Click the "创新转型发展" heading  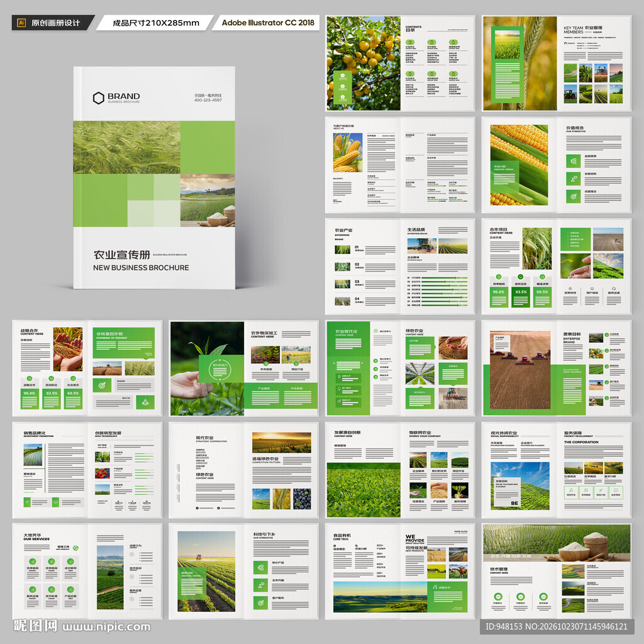[x=108, y=433]
